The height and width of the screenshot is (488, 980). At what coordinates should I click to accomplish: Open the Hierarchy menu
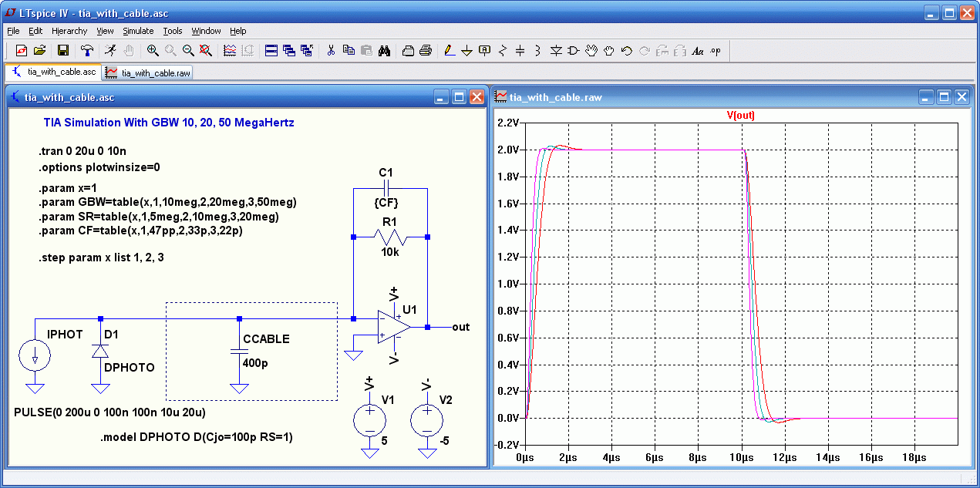pyautogui.click(x=69, y=31)
